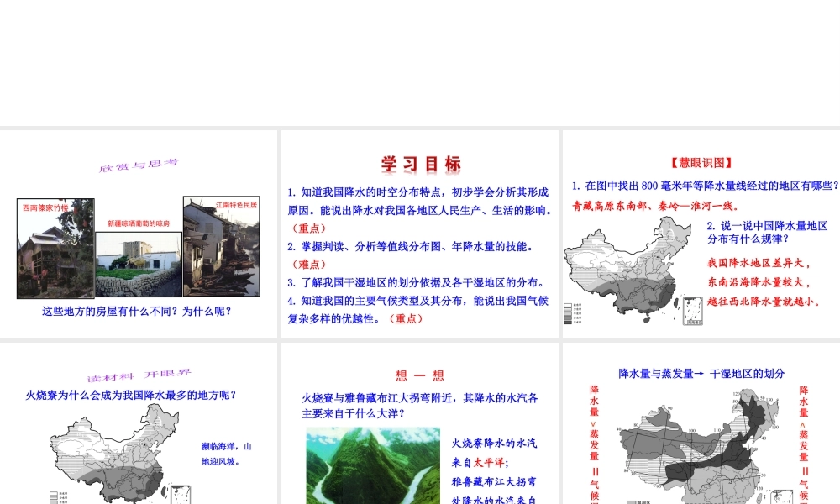Click the 读材料 开眼界 heading

tap(139, 376)
